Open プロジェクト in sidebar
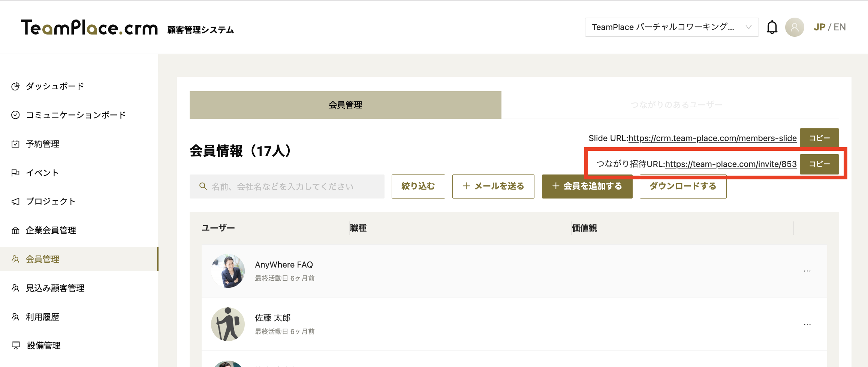Viewport: 868px width, 367px height. [79, 202]
